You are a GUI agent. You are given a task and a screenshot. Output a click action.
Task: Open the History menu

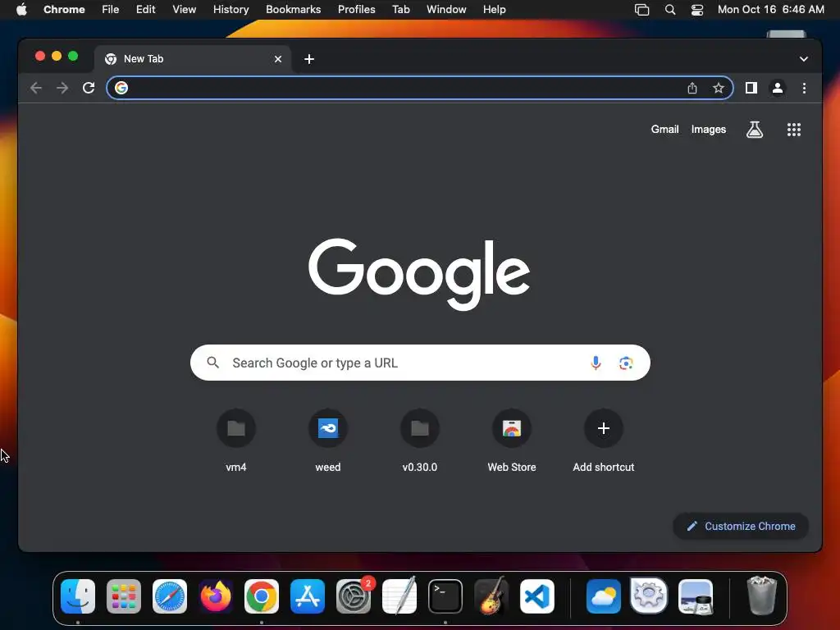point(231,9)
